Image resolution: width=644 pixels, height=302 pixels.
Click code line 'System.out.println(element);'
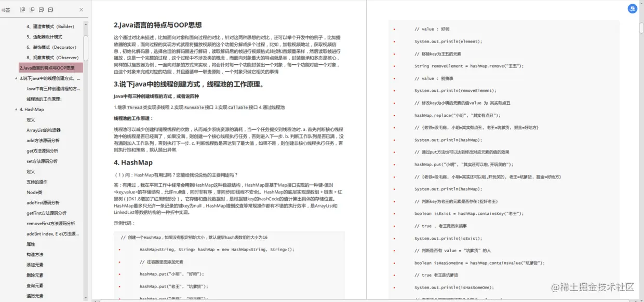(448, 42)
